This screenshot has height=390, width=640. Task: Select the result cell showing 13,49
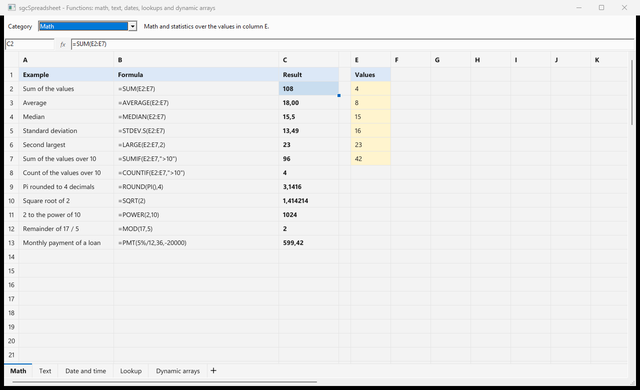pos(309,131)
